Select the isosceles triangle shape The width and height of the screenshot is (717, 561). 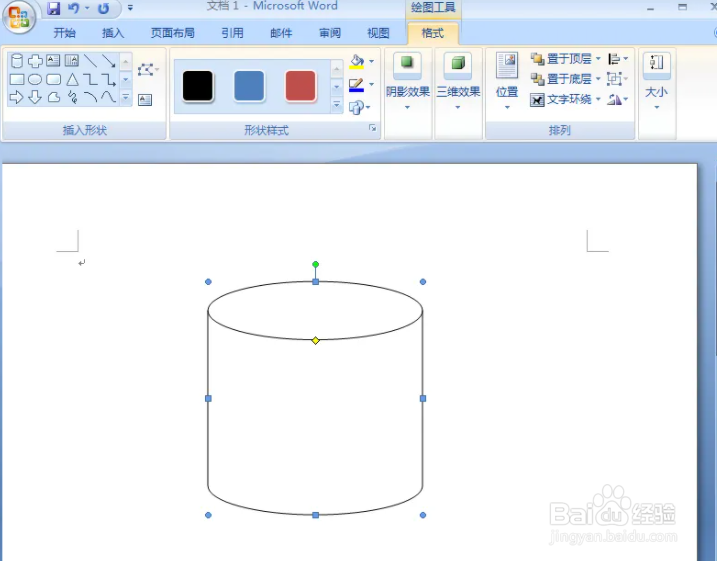coord(72,80)
